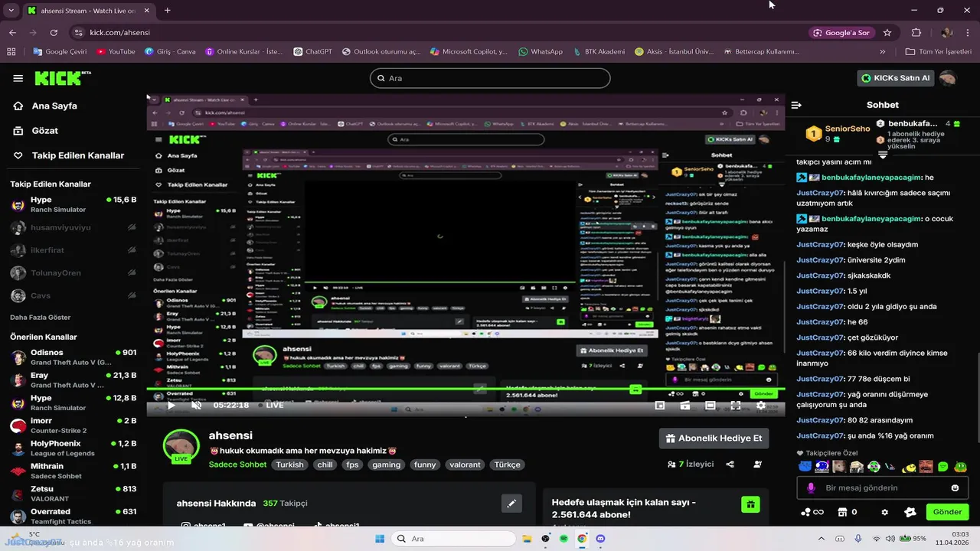Open the channel shop icon
Screen dimensions: 980x551
click(x=842, y=512)
